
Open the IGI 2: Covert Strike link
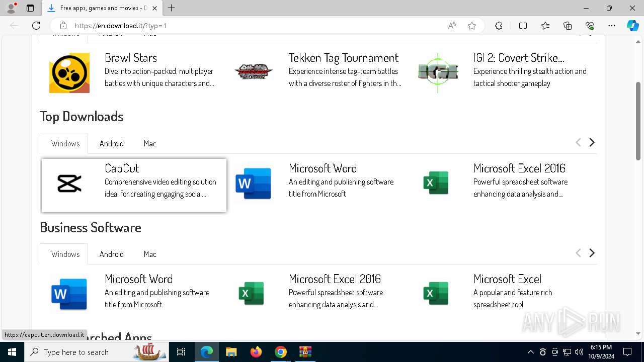pos(519,58)
